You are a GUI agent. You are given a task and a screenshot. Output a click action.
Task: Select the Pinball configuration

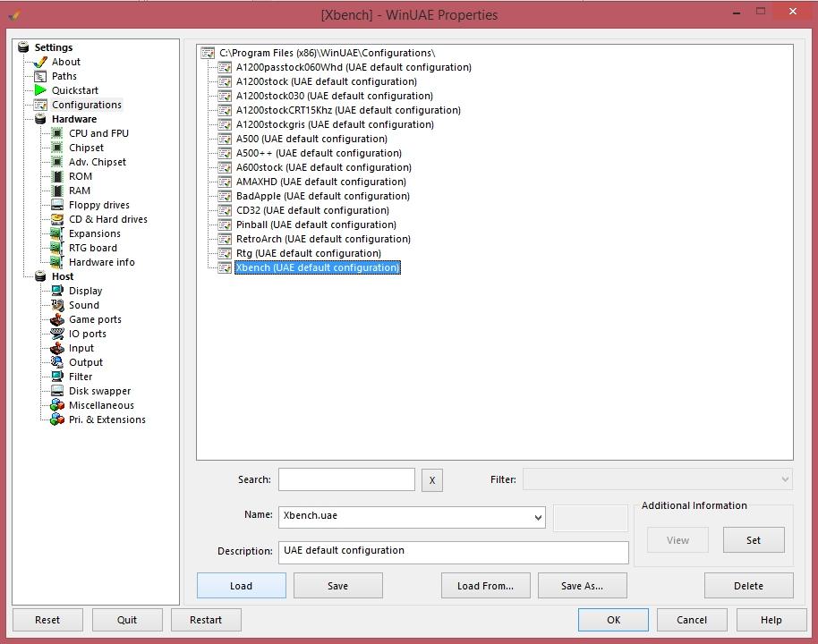click(316, 225)
